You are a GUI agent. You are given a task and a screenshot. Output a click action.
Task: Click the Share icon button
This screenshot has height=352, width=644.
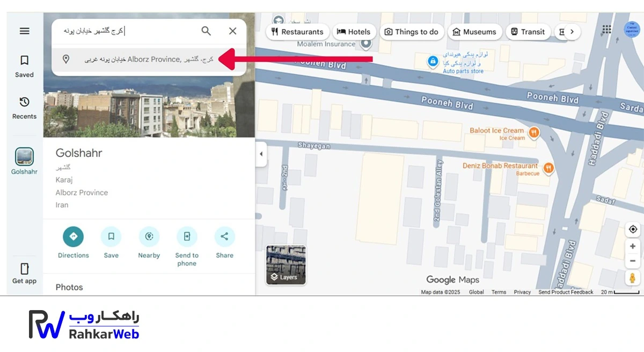point(224,236)
